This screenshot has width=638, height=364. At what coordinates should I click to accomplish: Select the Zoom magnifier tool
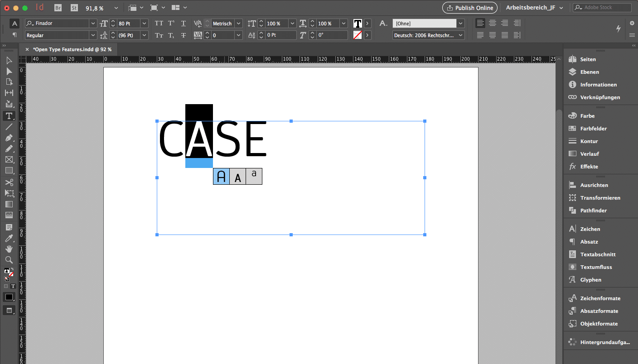point(9,260)
